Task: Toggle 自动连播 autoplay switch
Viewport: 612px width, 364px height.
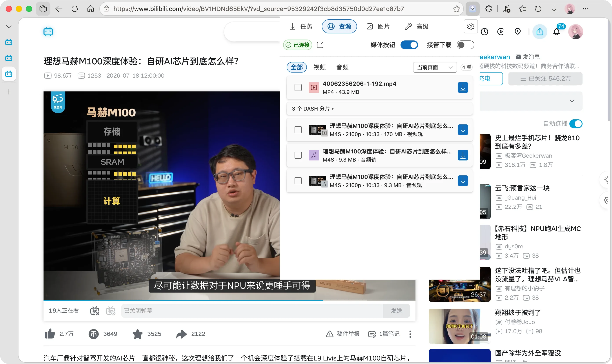Action: click(576, 124)
